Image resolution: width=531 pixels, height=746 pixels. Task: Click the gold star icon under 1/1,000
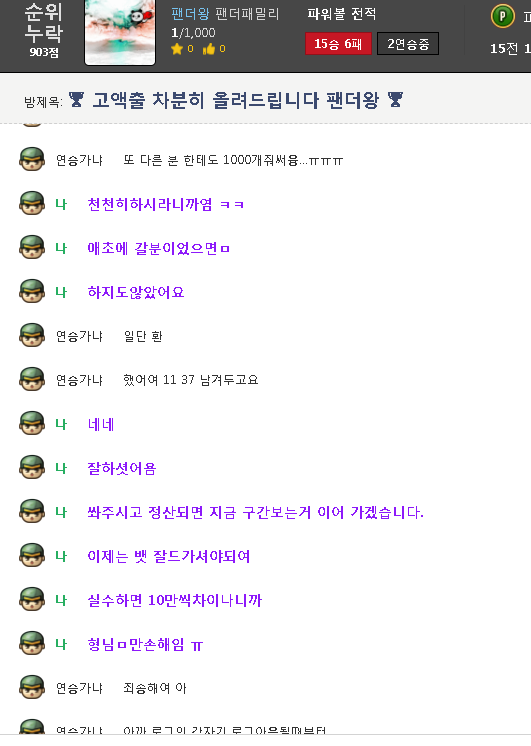(177, 49)
